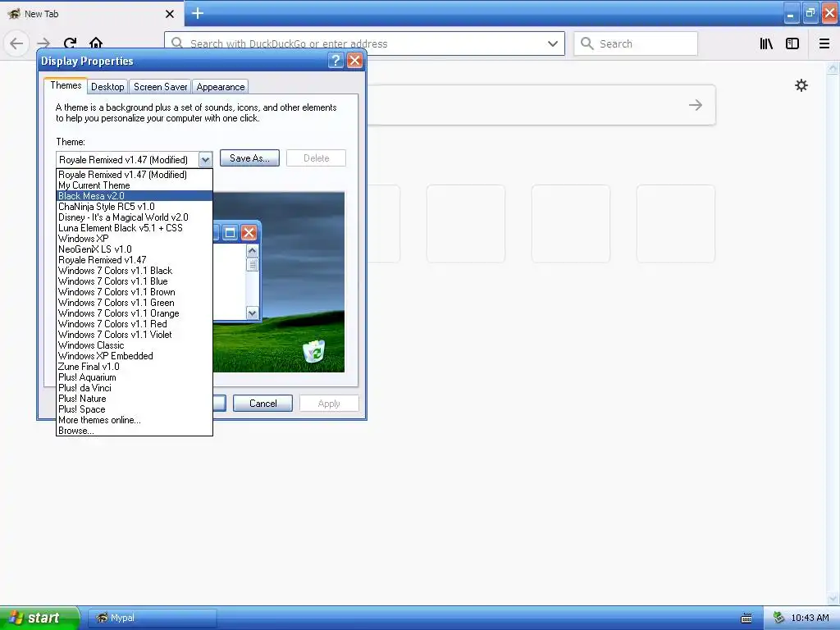Viewport: 840px width, 630px height.
Task: Select Windows XP Embedded theme
Action: (135, 356)
